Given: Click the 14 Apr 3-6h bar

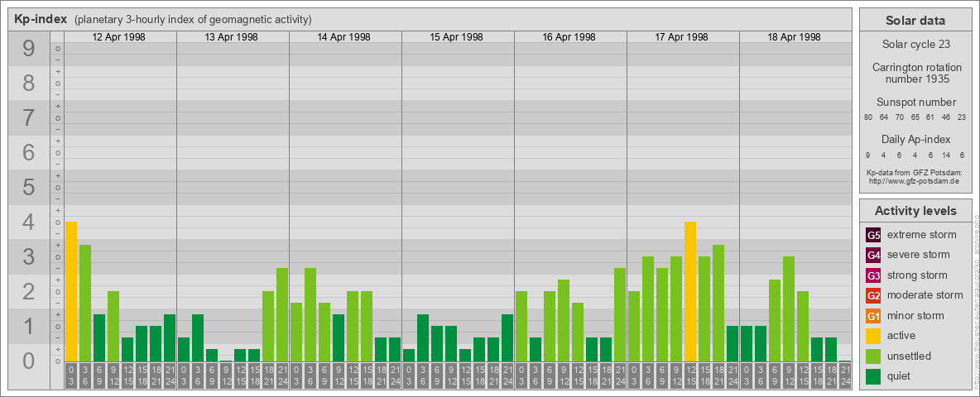Looking at the screenshot, I should tap(310, 314).
